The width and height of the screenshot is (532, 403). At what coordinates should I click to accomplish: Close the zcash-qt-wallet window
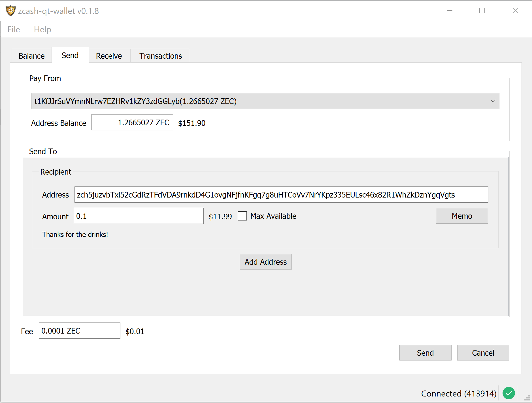515,11
